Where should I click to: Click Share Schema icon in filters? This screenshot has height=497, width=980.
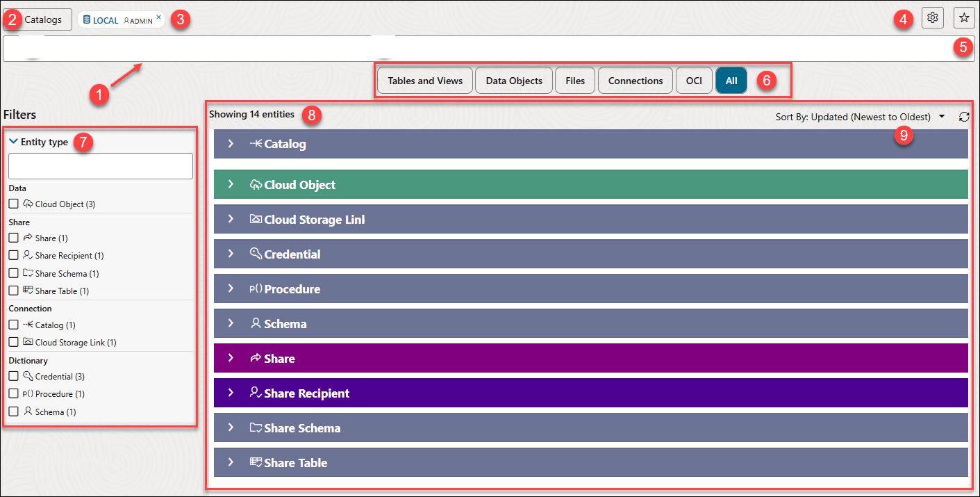28,273
